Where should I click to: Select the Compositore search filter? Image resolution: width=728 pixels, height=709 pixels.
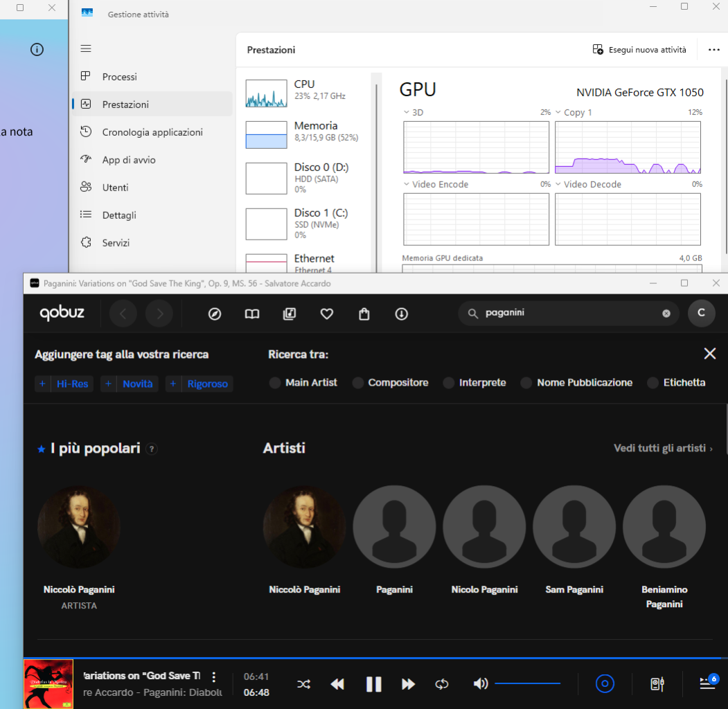tap(358, 383)
